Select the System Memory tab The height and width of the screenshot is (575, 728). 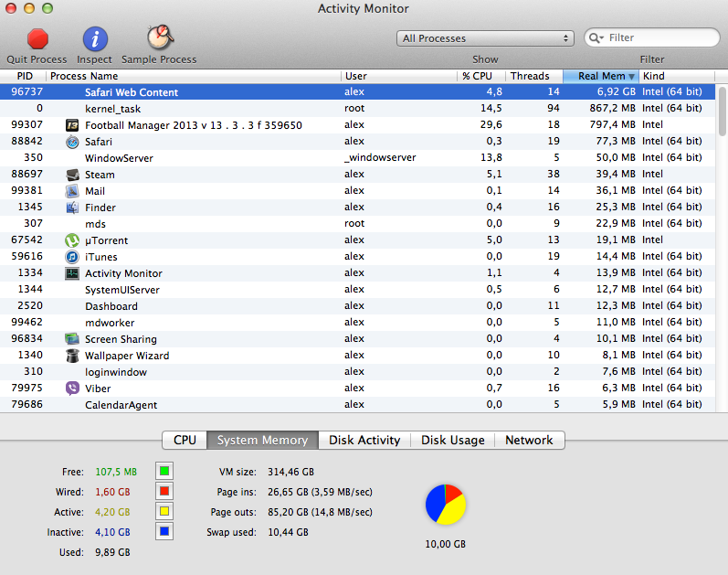[x=262, y=441]
